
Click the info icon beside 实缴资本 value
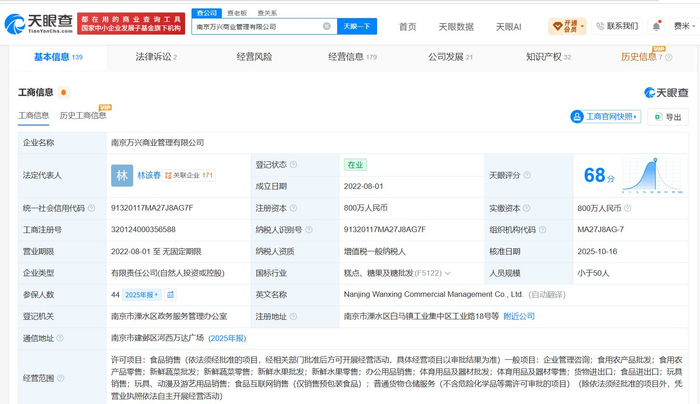(627, 208)
